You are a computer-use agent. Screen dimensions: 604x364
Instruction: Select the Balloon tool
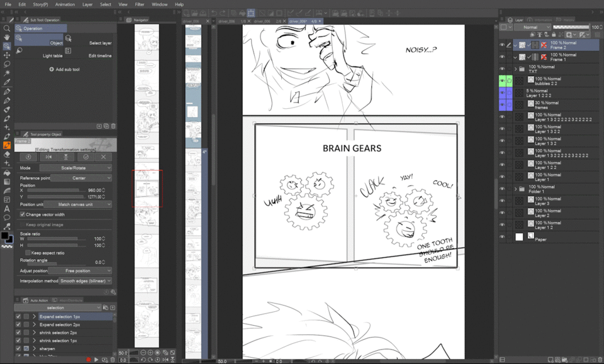tap(6, 218)
